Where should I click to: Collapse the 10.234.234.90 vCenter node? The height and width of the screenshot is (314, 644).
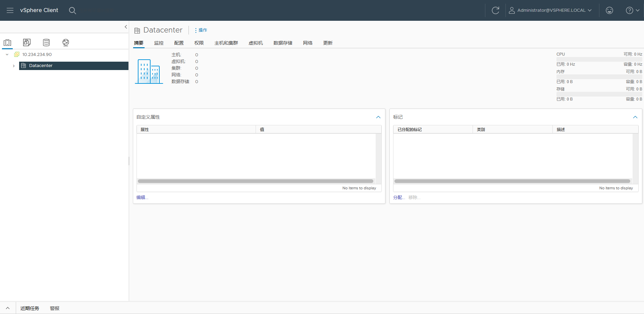7,55
